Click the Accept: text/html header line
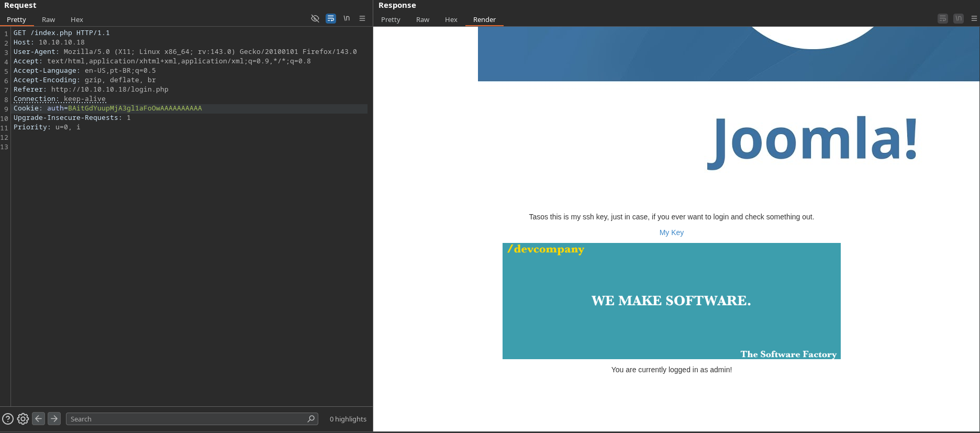Viewport: 980px width, 433px height. 162,61
